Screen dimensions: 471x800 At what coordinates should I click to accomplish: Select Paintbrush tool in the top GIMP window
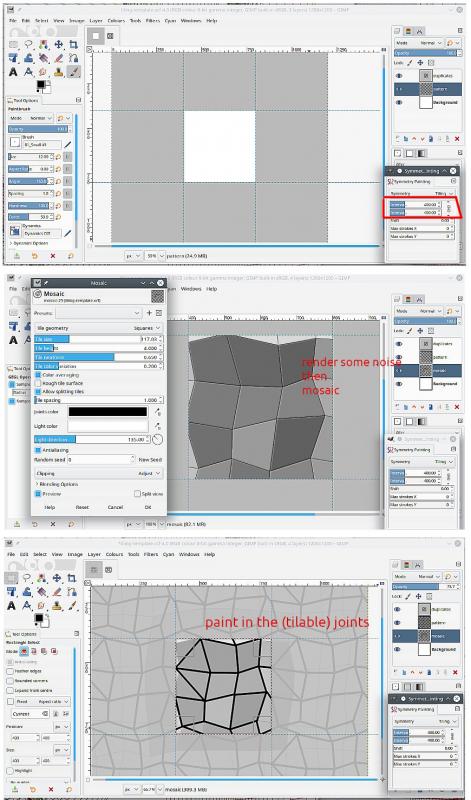click(74, 71)
